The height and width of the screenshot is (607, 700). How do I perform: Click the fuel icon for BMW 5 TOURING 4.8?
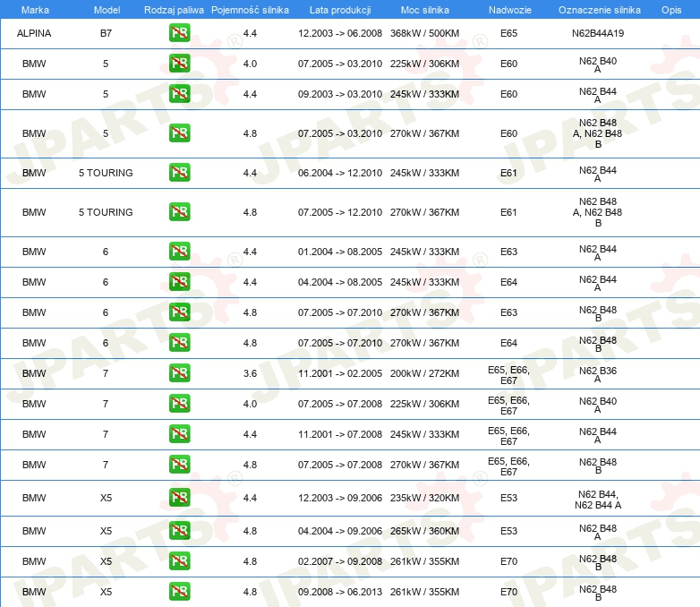click(179, 212)
